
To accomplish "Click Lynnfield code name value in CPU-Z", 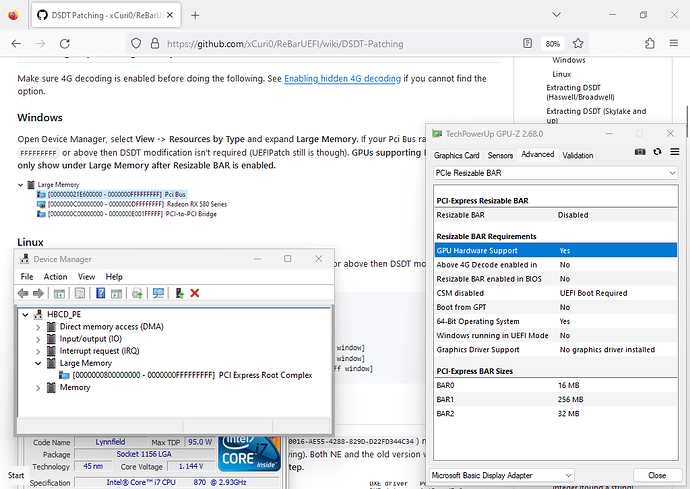I will click(110, 441).
